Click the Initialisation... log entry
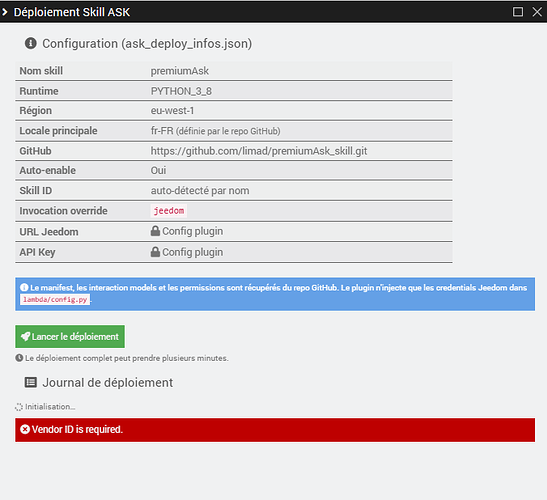Viewport: 547px width, 500px height. tap(50, 407)
